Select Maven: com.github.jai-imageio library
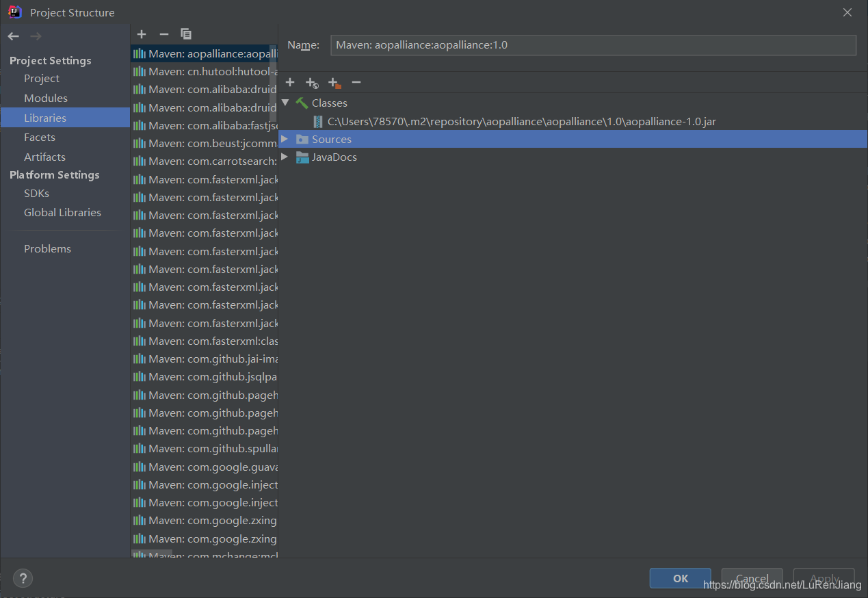 click(204, 359)
